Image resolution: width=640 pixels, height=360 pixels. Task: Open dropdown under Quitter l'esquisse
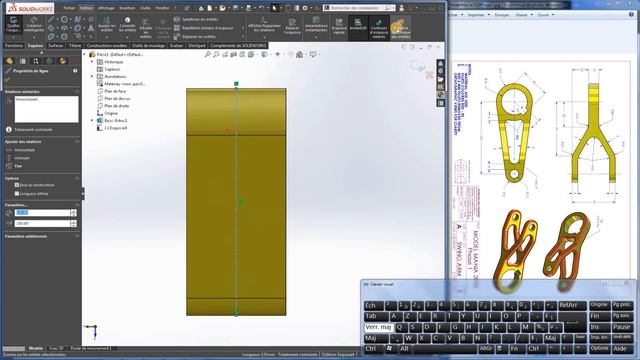click(13, 38)
